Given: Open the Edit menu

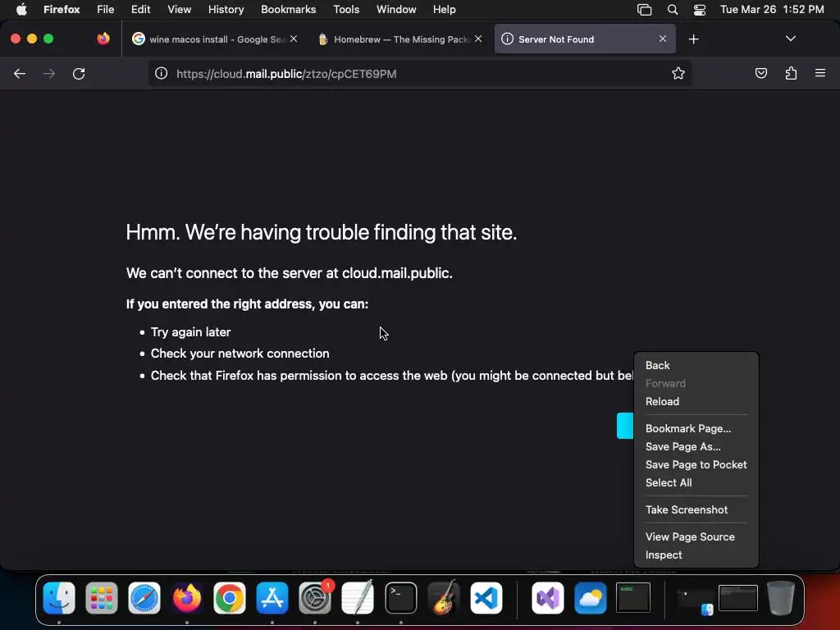Looking at the screenshot, I should point(141,9).
